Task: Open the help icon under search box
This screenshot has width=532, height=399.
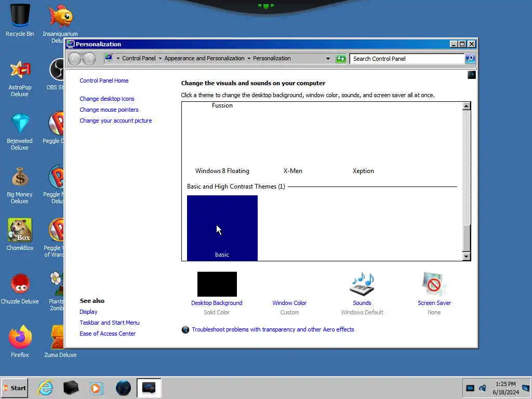Action: pyautogui.click(x=472, y=75)
